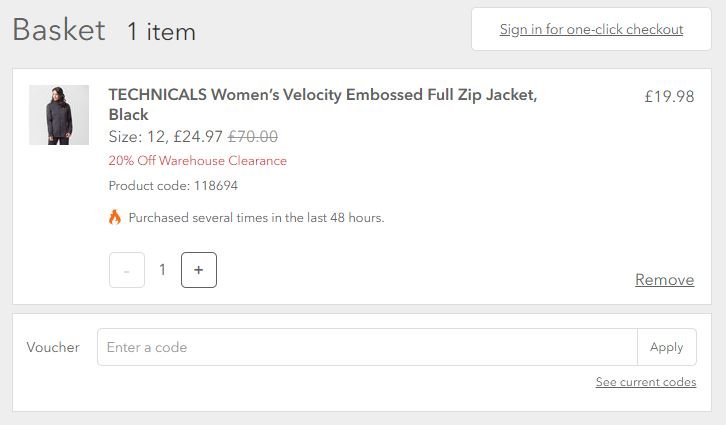
Task: Apply the voucher code
Action: click(x=667, y=347)
